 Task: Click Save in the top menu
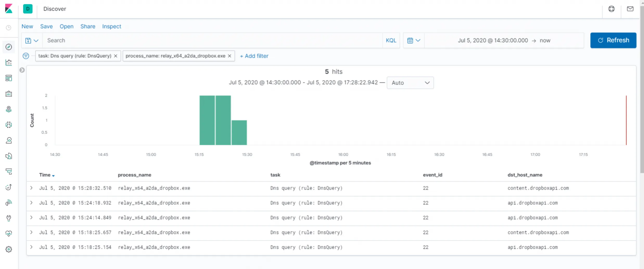pos(46,27)
